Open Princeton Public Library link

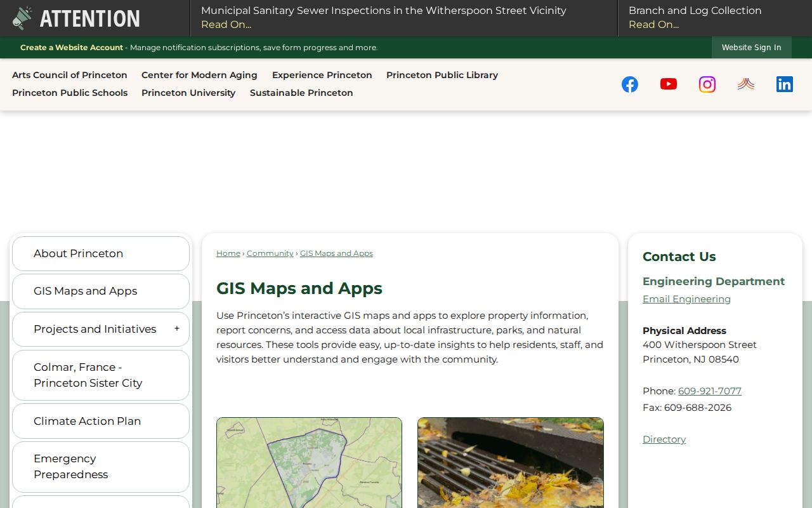tap(442, 75)
